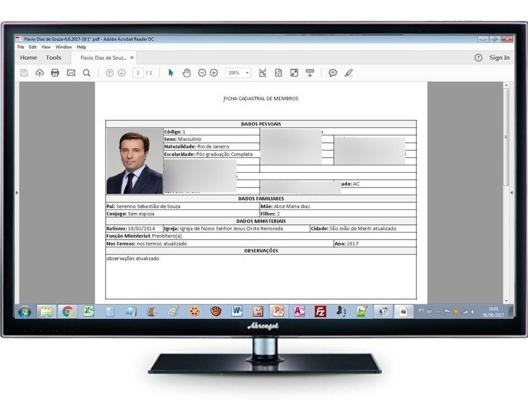Expand the right tools pane arrow
The height and width of the screenshot is (420, 528).
tap(512, 193)
